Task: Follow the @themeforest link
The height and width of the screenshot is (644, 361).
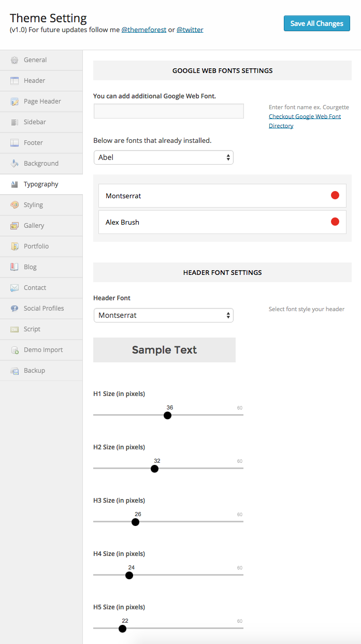Action: point(143,30)
